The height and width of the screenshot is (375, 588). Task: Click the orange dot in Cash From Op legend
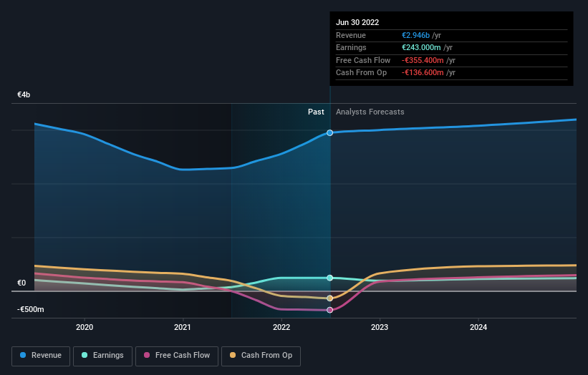[233, 355]
